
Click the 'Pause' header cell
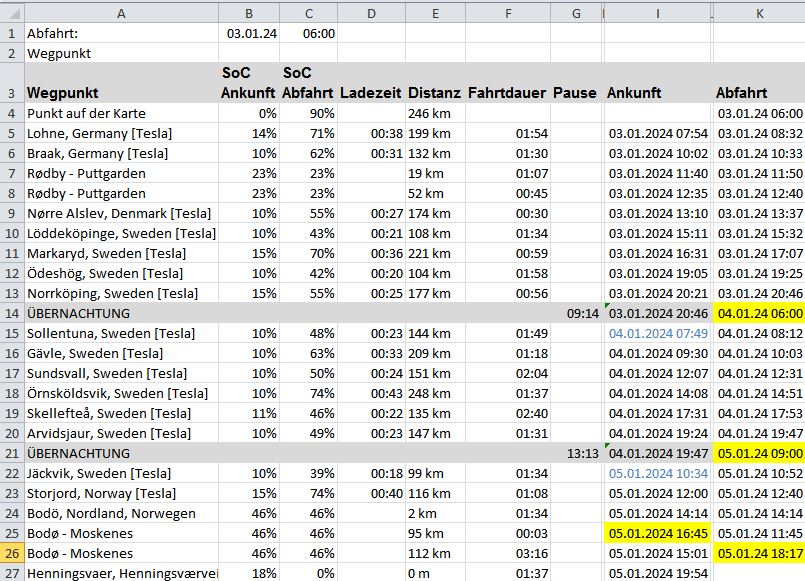[576, 83]
